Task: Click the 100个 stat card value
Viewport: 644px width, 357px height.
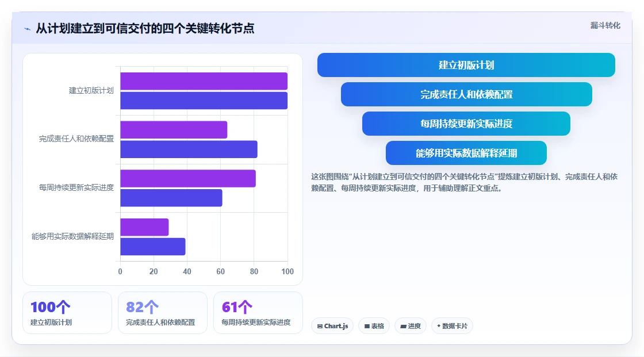Action: coord(50,307)
